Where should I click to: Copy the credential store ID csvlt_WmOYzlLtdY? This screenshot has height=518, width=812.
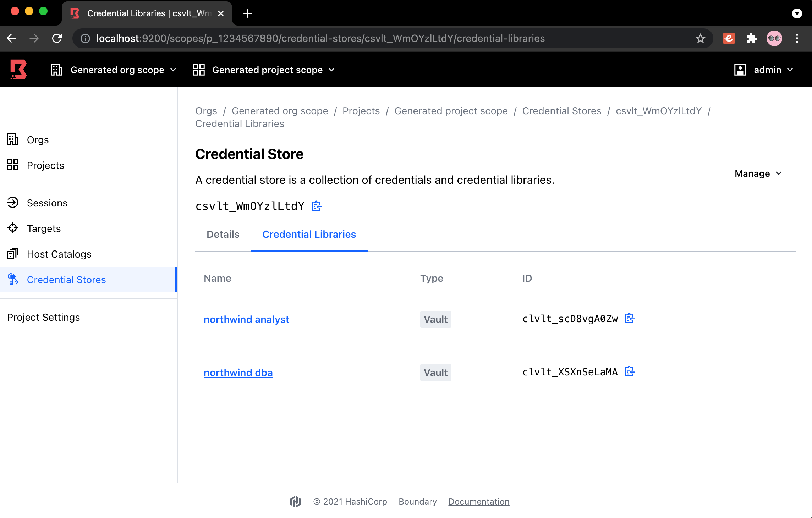[x=316, y=206]
